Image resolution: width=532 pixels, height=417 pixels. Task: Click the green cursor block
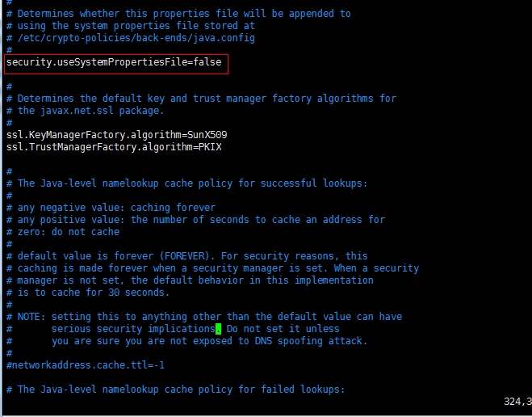[218, 329]
